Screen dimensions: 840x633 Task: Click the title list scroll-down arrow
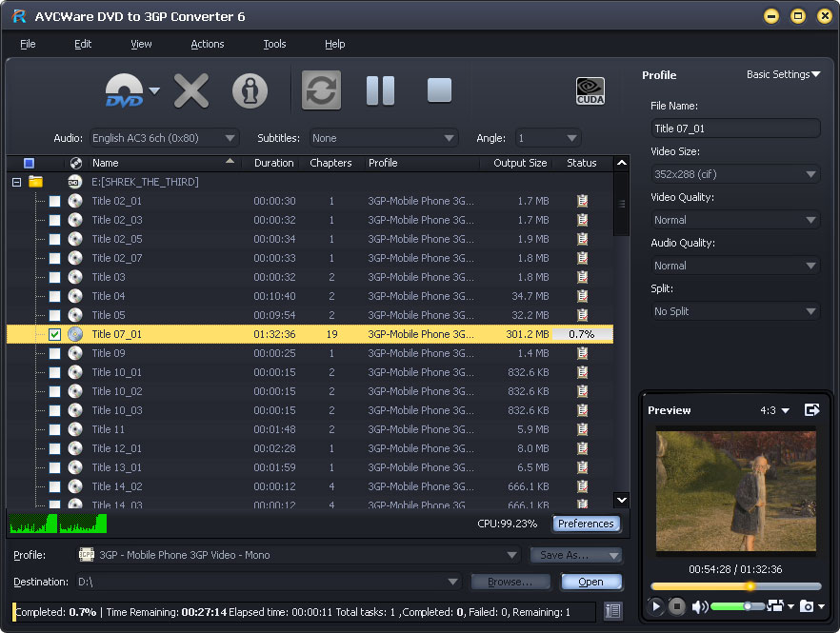coord(621,500)
